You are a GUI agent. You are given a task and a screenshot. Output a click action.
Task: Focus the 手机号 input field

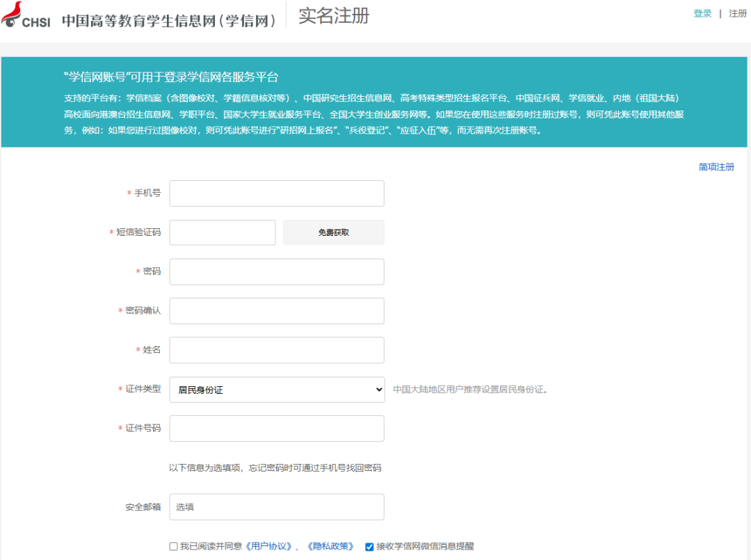[277, 193]
